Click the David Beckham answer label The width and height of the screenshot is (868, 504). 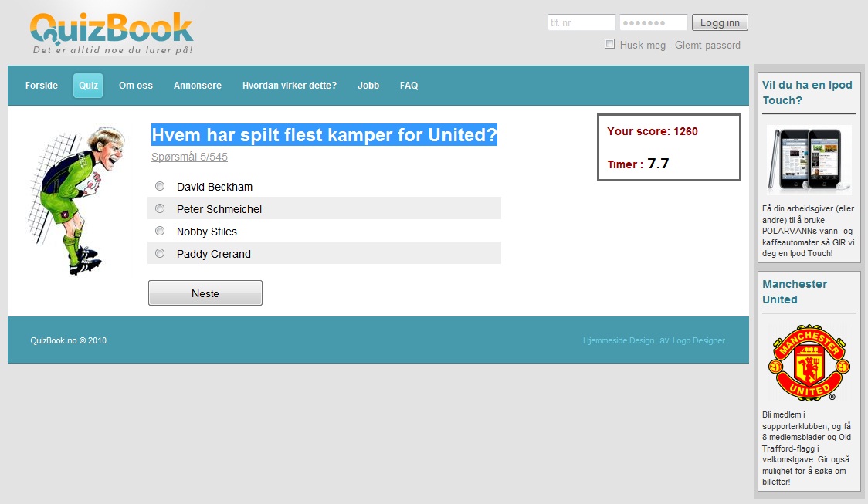coord(215,187)
